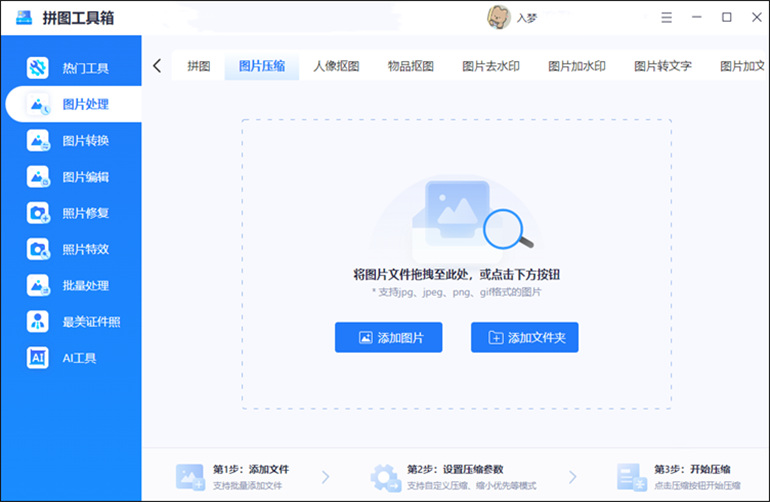Click the arrow between step 2 and step 3
Viewport: 770px width, 502px height.
click(x=573, y=476)
